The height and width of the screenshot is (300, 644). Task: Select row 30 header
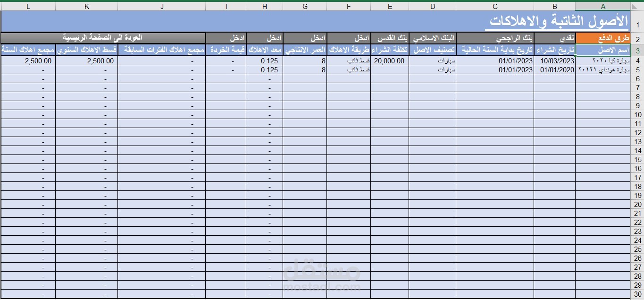[637, 294]
